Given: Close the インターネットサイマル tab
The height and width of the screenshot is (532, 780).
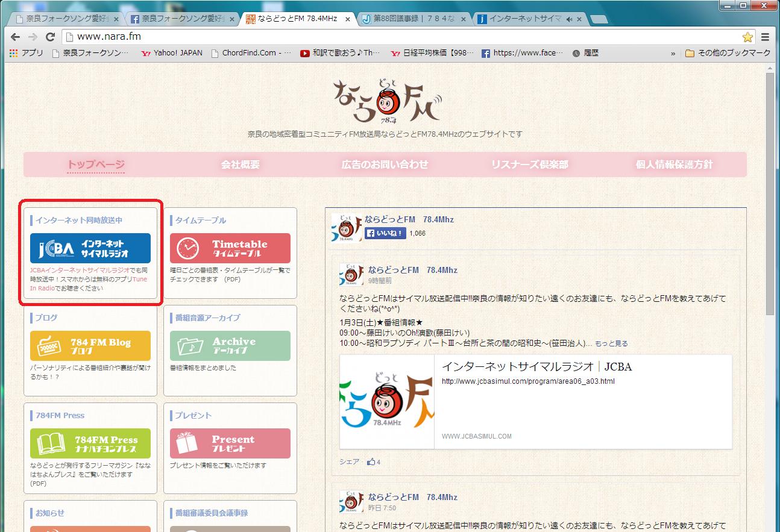Looking at the screenshot, I should [x=579, y=19].
